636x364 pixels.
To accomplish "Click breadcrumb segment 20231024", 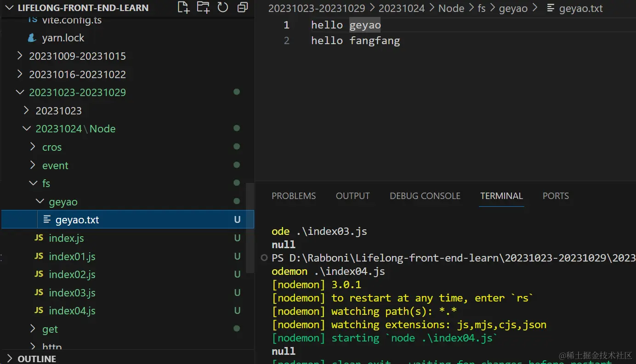I will click(x=402, y=8).
